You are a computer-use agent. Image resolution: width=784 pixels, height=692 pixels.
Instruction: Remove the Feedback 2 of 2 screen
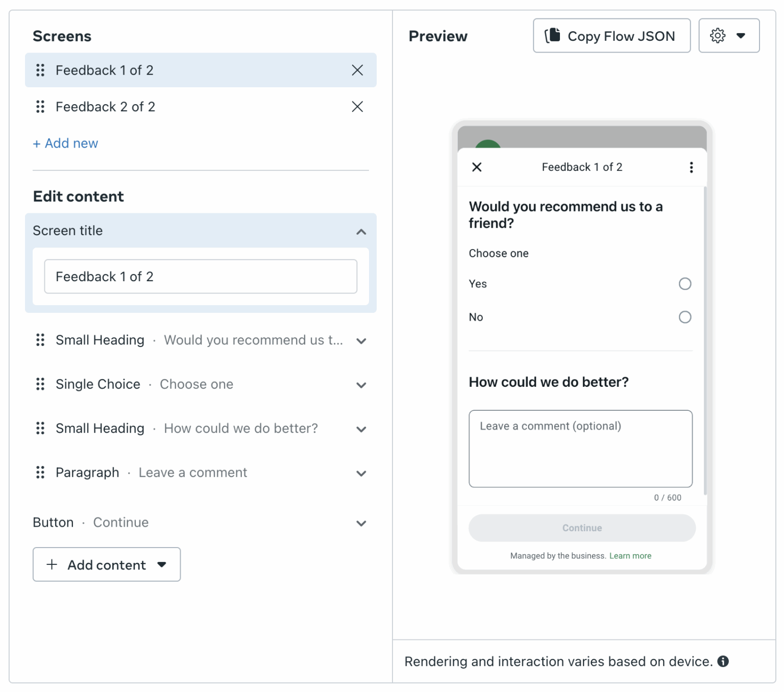pyautogui.click(x=357, y=107)
